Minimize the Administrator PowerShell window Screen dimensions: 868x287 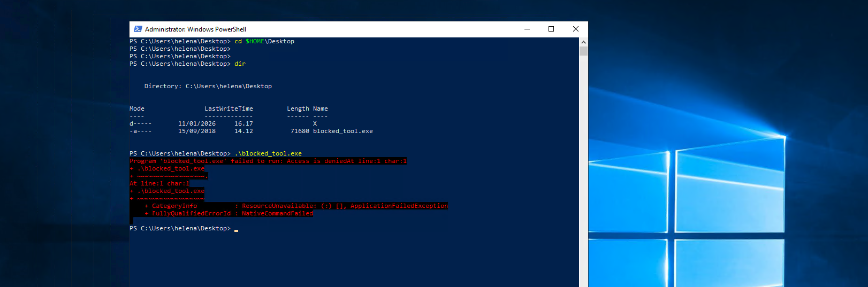(527, 29)
